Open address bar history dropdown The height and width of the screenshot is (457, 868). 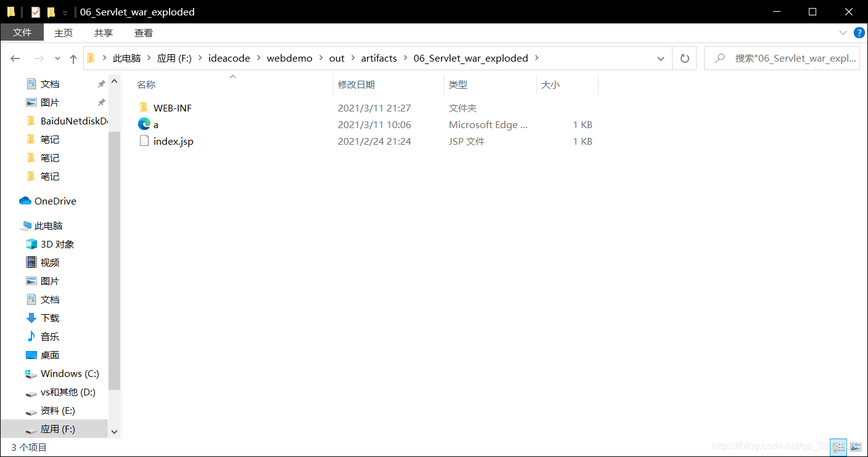point(661,59)
